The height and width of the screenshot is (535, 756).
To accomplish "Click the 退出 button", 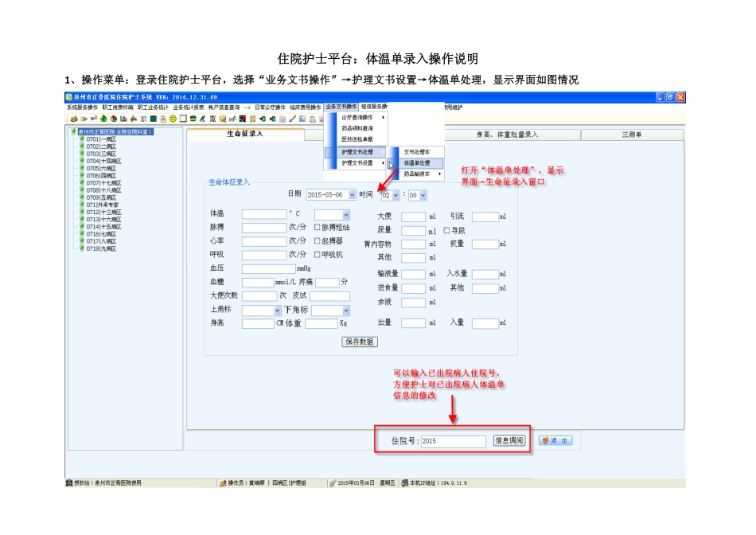I will pyautogui.click(x=555, y=440).
